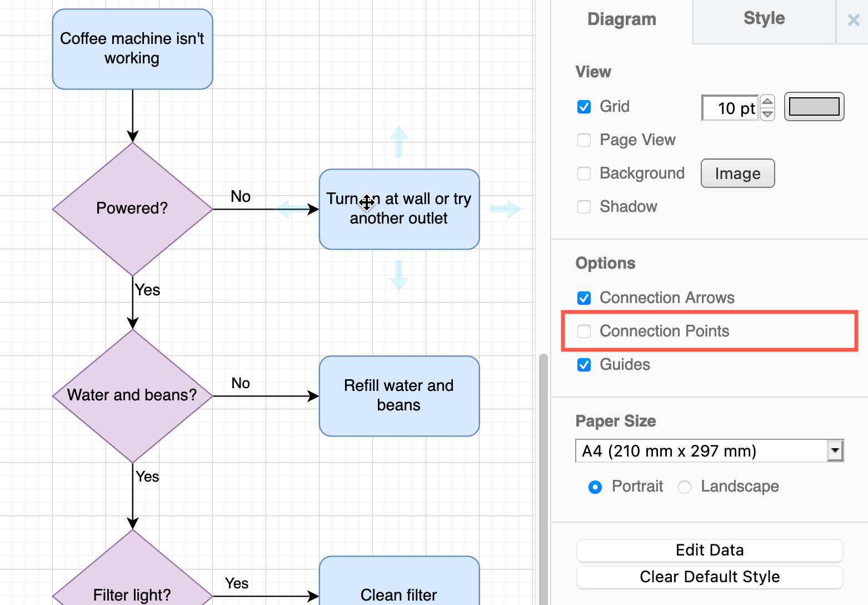Image resolution: width=868 pixels, height=605 pixels.
Task: Click the Edit Data button
Action: (x=710, y=550)
